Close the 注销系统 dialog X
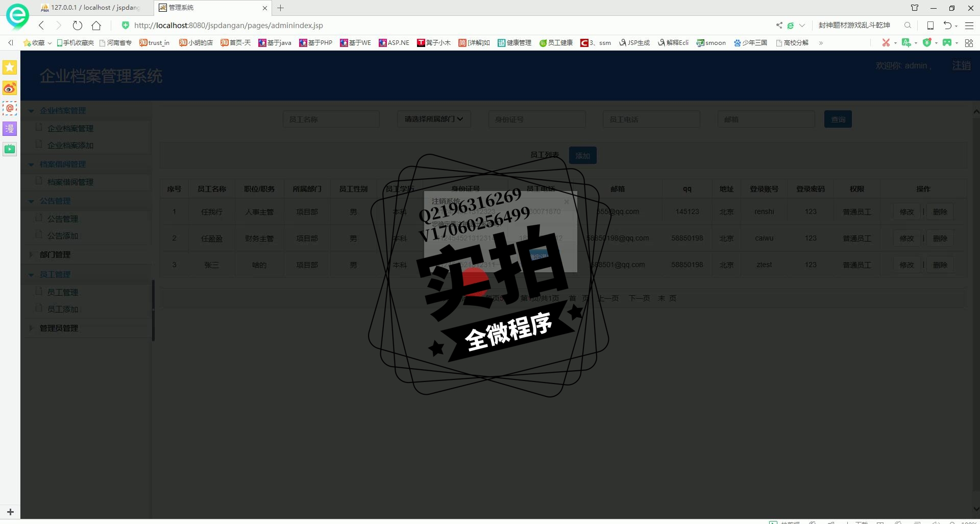The height and width of the screenshot is (524, 980). pyautogui.click(x=566, y=201)
